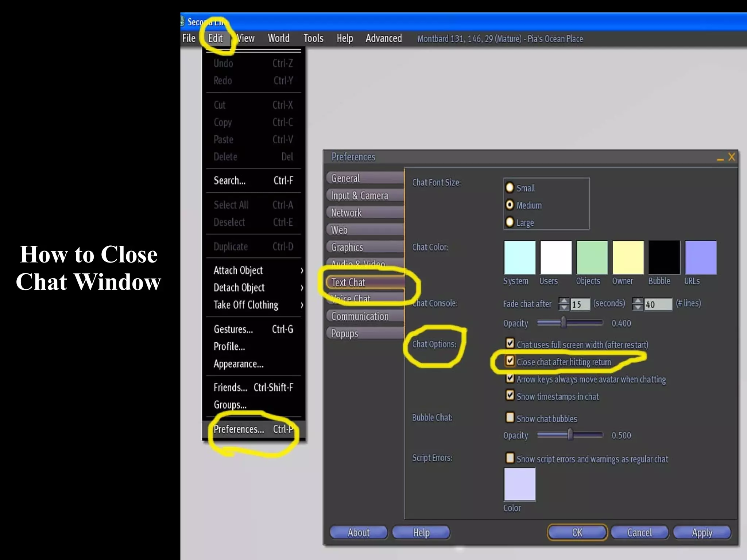Switch to the Network tab

(x=365, y=213)
